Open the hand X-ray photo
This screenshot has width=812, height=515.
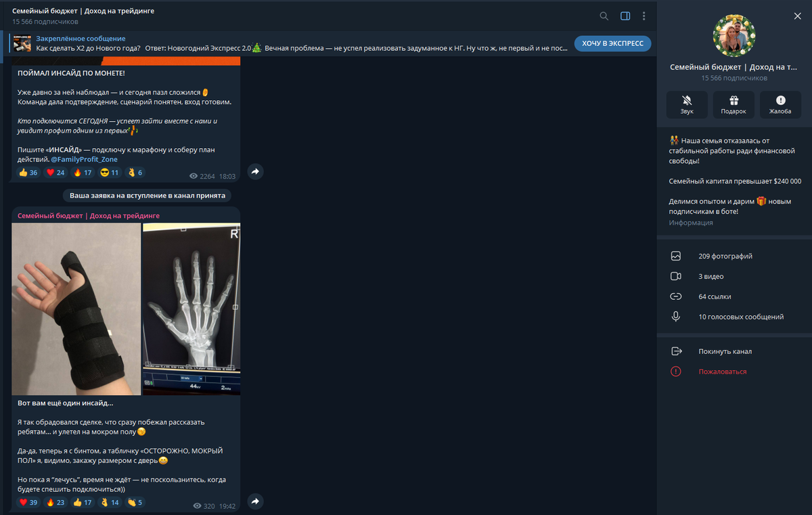coord(191,309)
